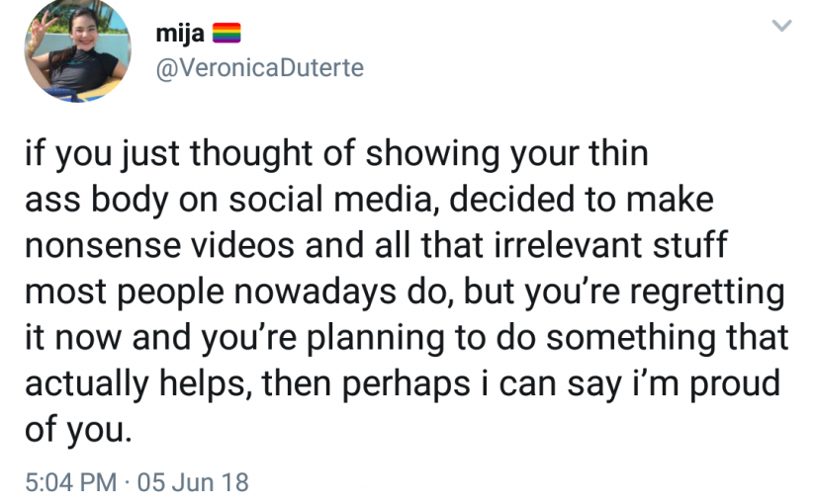Viewport: 816px width, 504px height.
Task: Expand the tweet options chevron
Action: [781, 25]
